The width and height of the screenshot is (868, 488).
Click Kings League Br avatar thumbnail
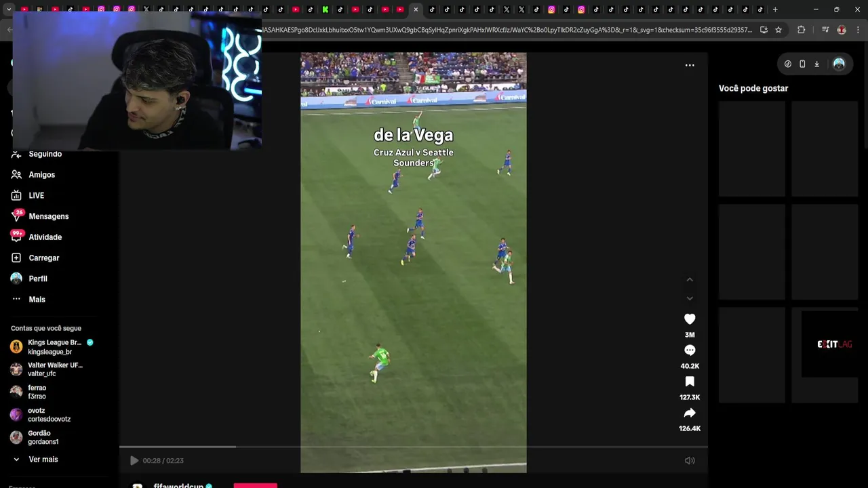click(x=16, y=347)
